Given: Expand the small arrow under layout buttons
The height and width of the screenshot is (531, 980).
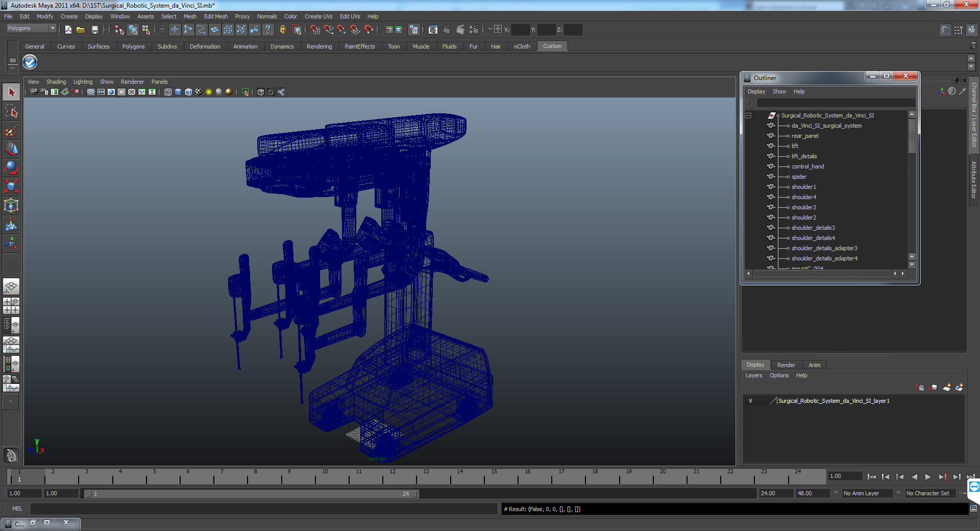Looking at the screenshot, I should pos(11,401).
